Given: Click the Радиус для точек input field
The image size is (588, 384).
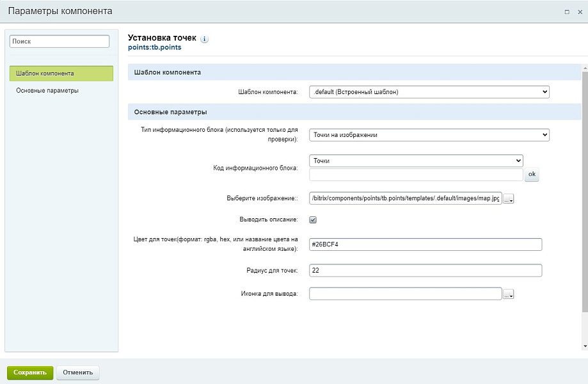Looking at the screenshot, I should coord(425,271).
